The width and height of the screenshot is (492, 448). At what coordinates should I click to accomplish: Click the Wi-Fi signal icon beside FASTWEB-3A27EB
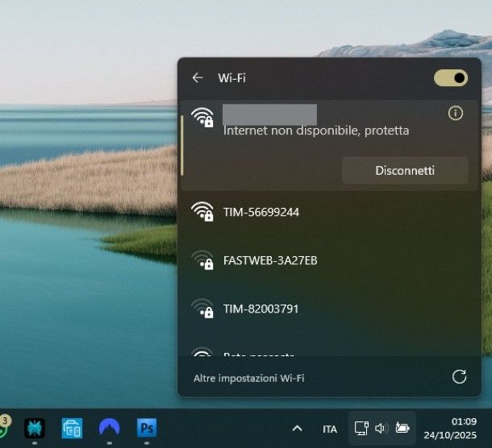(202, 260)
